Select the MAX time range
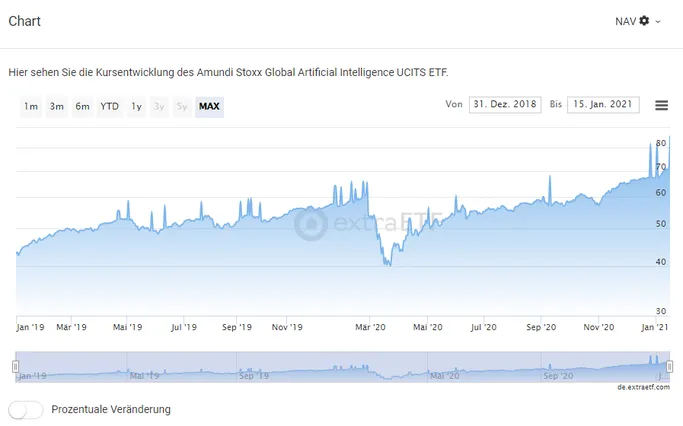Screen dimensions: 683x426 (210, 107)
